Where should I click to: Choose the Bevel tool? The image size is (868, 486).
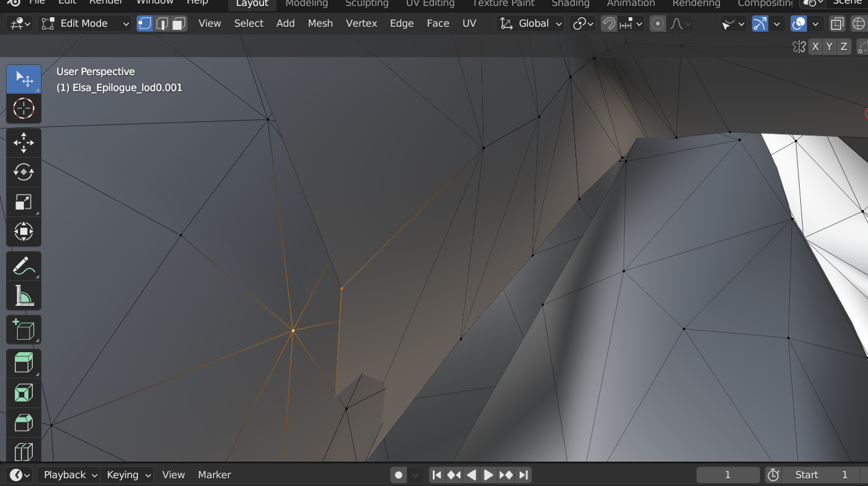(24, 422)
